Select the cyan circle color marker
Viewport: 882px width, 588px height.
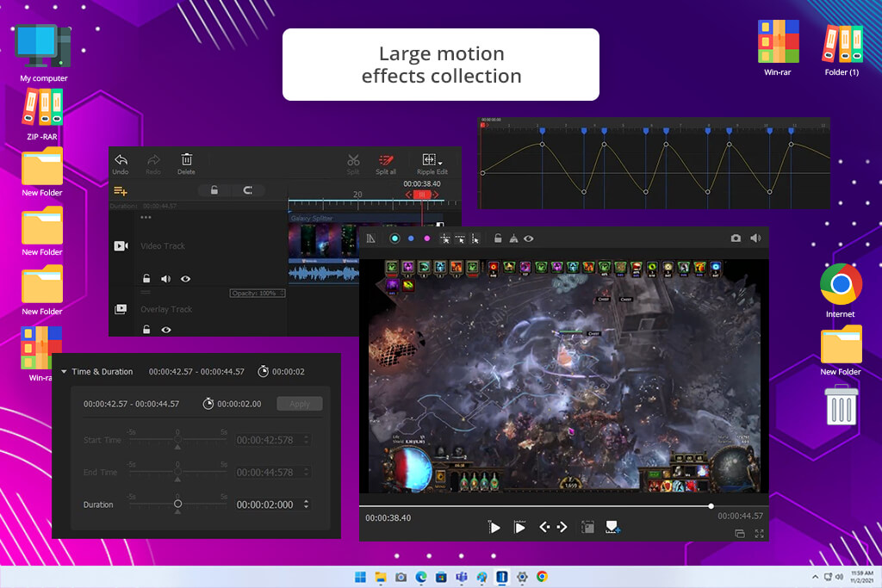tap(394, 238)
